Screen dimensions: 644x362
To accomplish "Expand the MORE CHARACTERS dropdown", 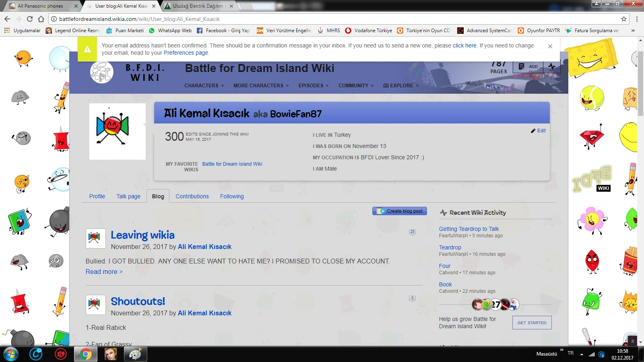I will [x=261, y=86].
